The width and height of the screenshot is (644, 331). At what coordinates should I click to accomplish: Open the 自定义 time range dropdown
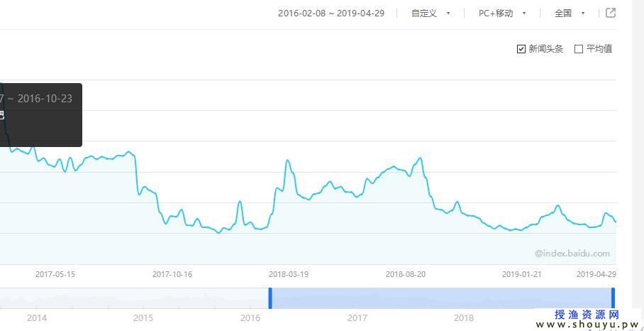[x=431, y=13]
